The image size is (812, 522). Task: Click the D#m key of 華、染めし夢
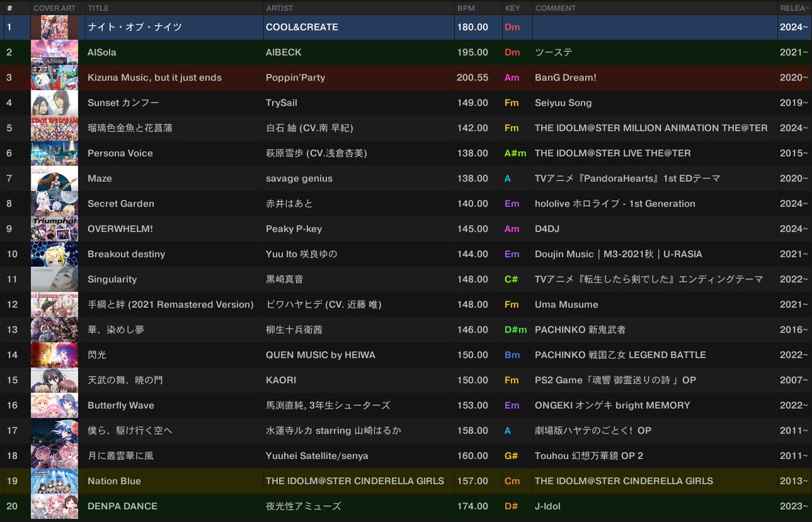click(516, 330)
